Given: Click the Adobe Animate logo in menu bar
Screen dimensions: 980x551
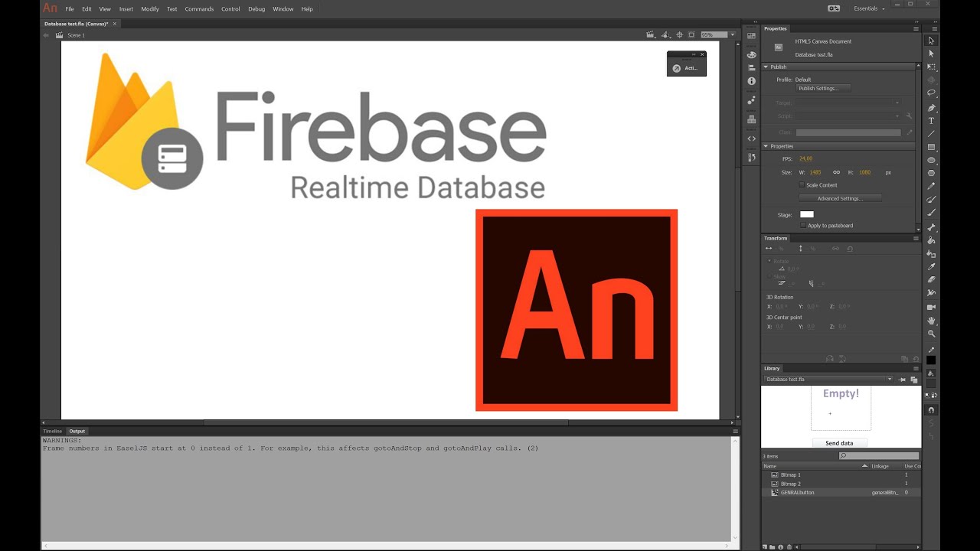Looking at the screenshot, I should 50,8.
